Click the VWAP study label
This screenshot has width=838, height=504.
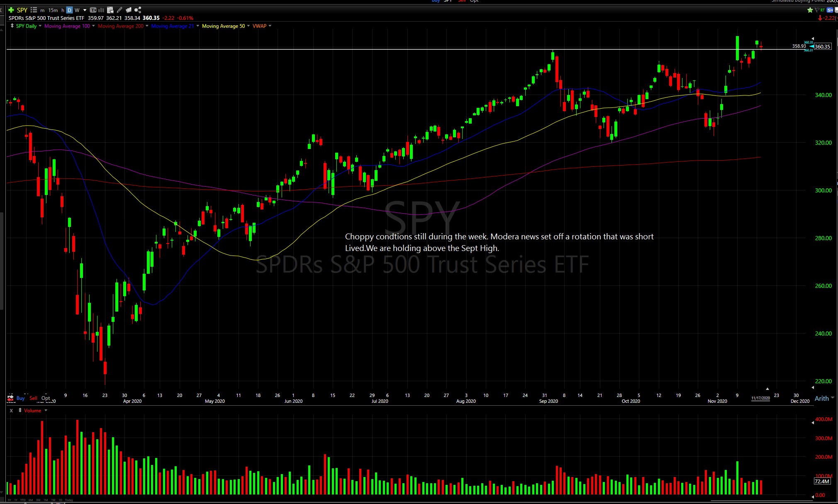(260, 26)
